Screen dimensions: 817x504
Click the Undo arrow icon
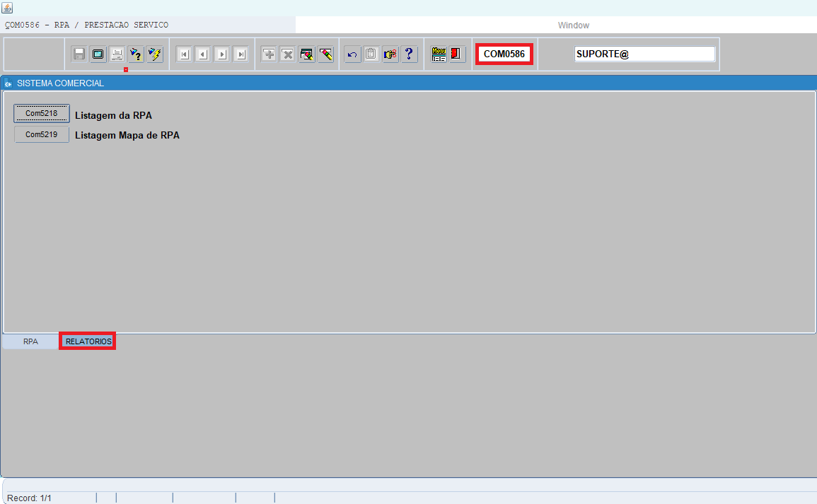point(352,54)
